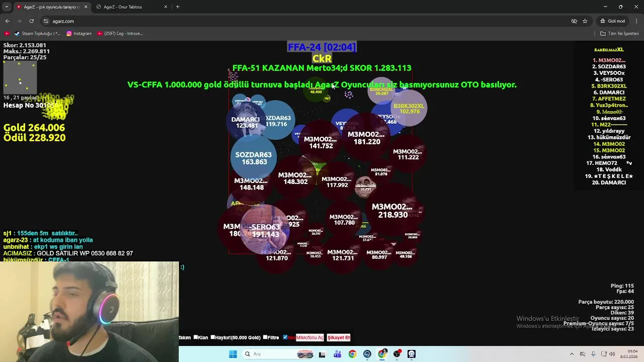Show hidden system tray icons
The image size is (644, 362).
(x=572, y=354)
